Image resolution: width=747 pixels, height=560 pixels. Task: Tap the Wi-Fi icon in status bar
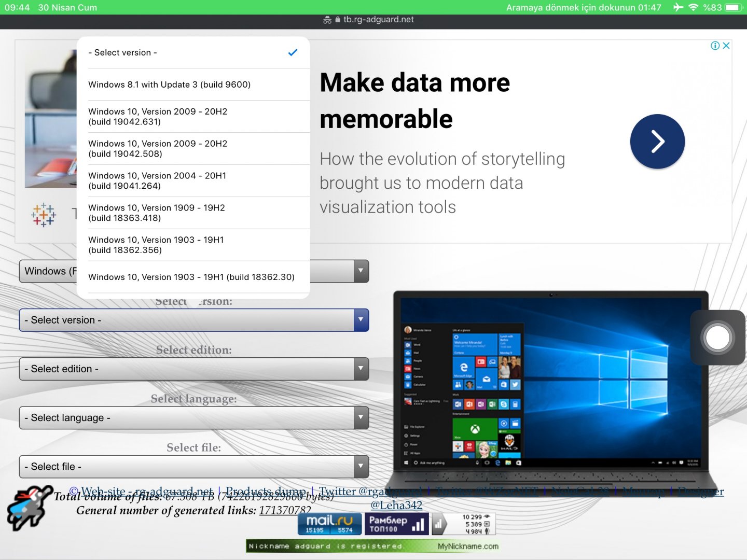tap(693, 7)
